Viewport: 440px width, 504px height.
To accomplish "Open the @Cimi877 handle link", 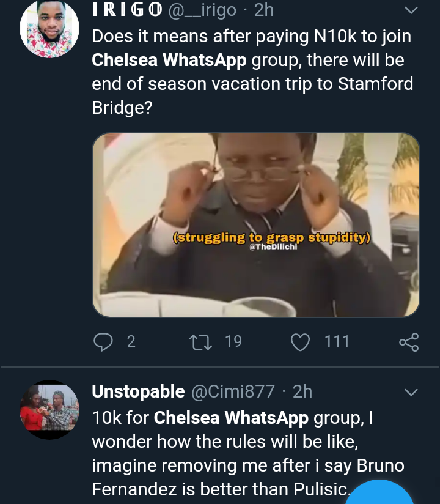I will pyautogui.click(x=233, y=391).
